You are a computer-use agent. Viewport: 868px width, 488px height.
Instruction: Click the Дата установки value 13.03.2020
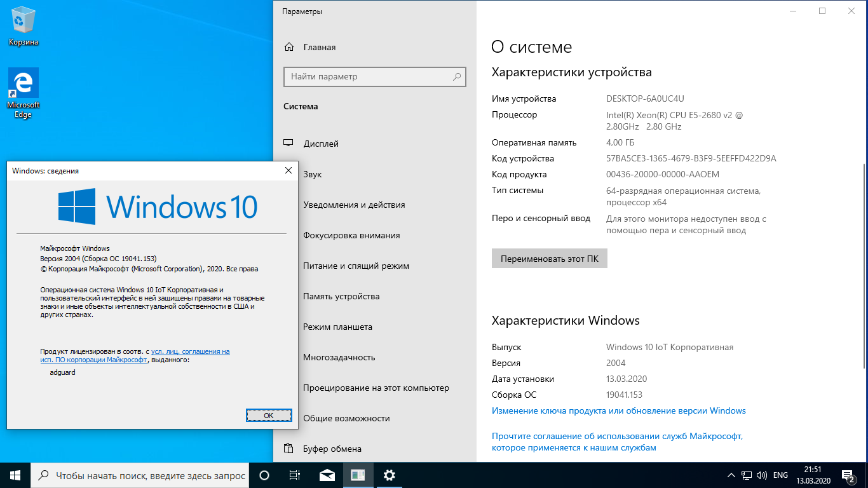(627, 379)
